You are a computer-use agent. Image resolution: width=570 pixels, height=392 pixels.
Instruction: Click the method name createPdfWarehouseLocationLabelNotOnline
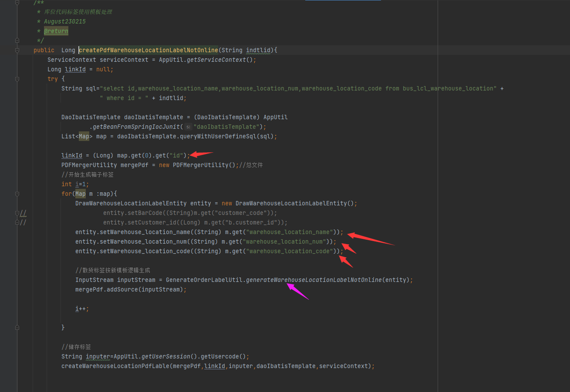(x=148, y=50)
